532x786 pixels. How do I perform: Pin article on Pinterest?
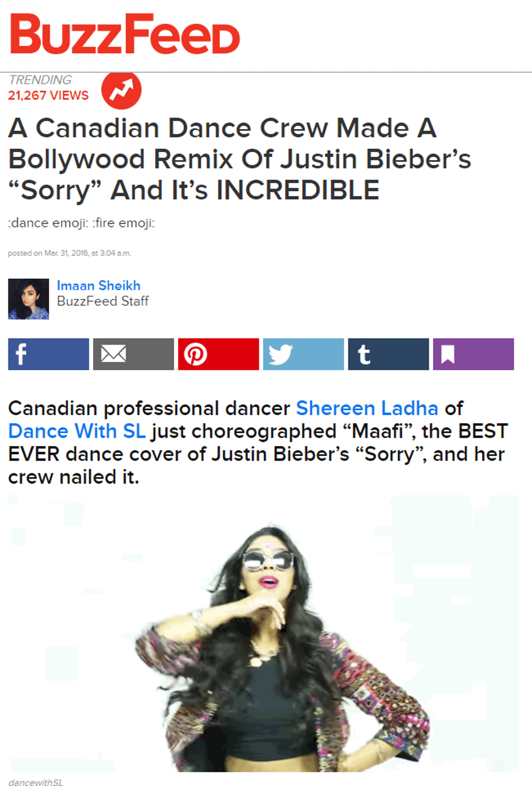[x=219, y=354]
